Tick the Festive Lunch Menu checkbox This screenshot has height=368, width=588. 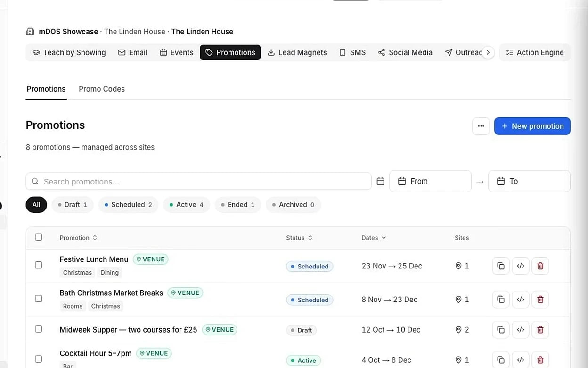point(39,265)
